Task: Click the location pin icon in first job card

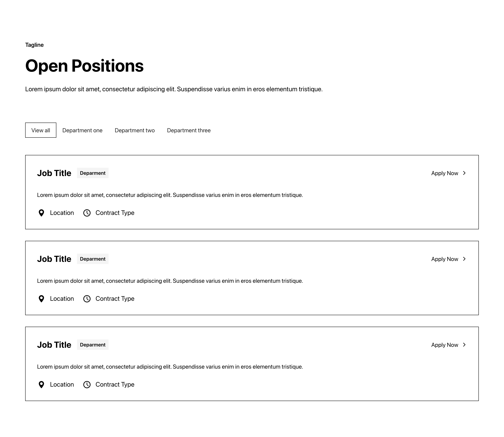Action: (41, 213)
